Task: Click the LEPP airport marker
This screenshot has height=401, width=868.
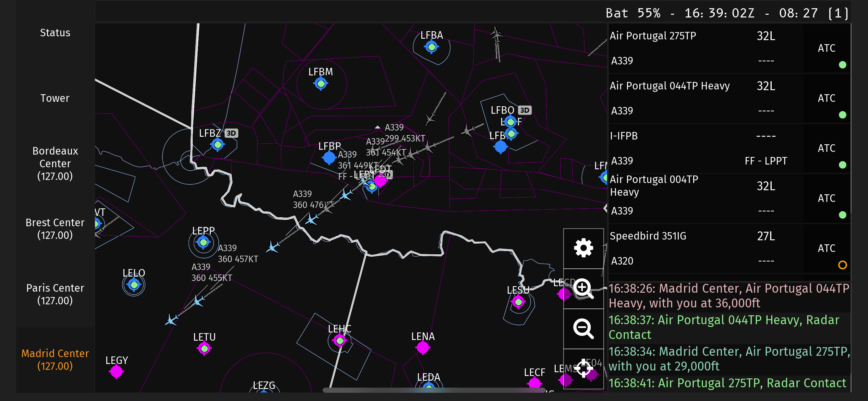Action: coord(203,243)
